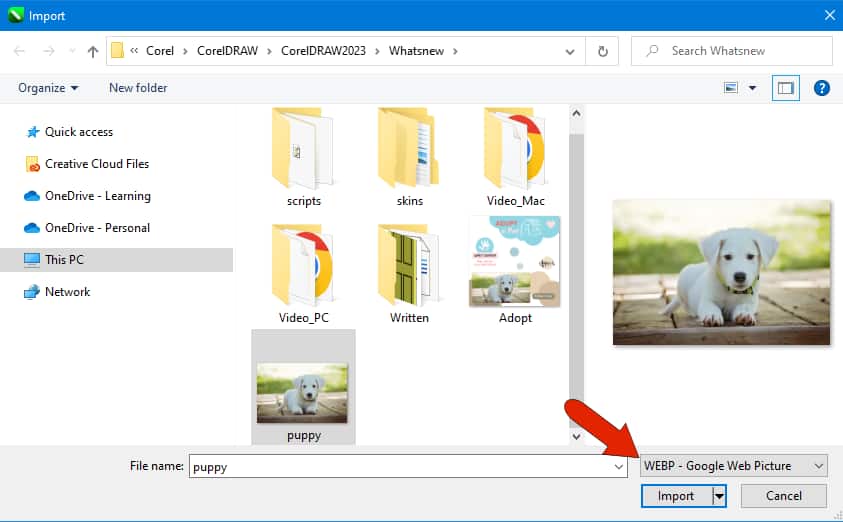Viewport: 843px width, 522px height.
Task: Select the Adopt file thumbnail
Action: [x=515, y=262]
